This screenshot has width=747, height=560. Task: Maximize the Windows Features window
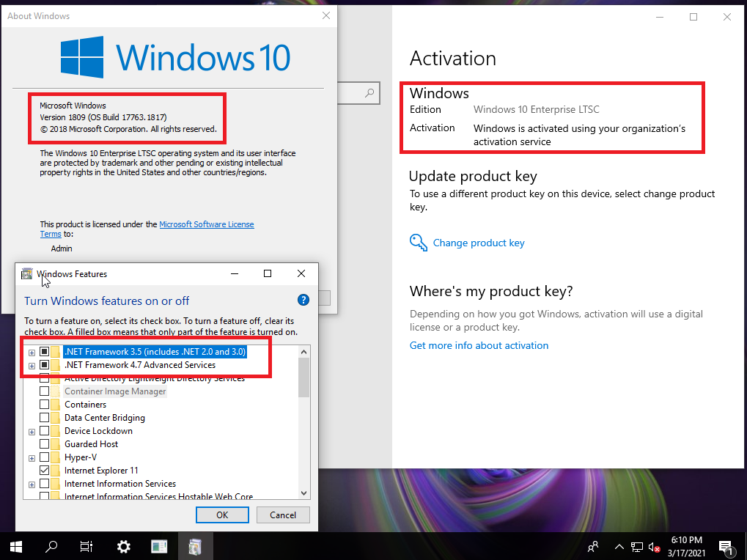pos(268,273)
